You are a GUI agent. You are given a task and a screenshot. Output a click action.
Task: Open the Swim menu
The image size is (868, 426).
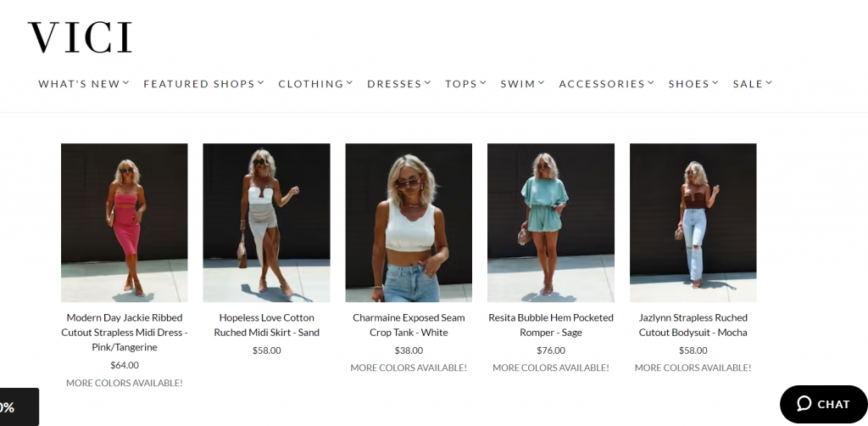click(522, 84)
